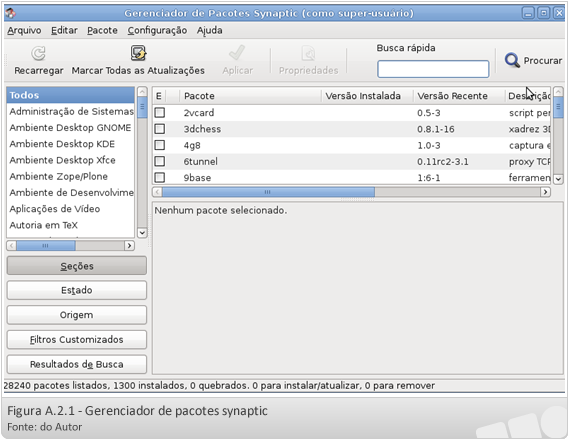Click the package list horizontal scrollbar thumb

point(268,192)
